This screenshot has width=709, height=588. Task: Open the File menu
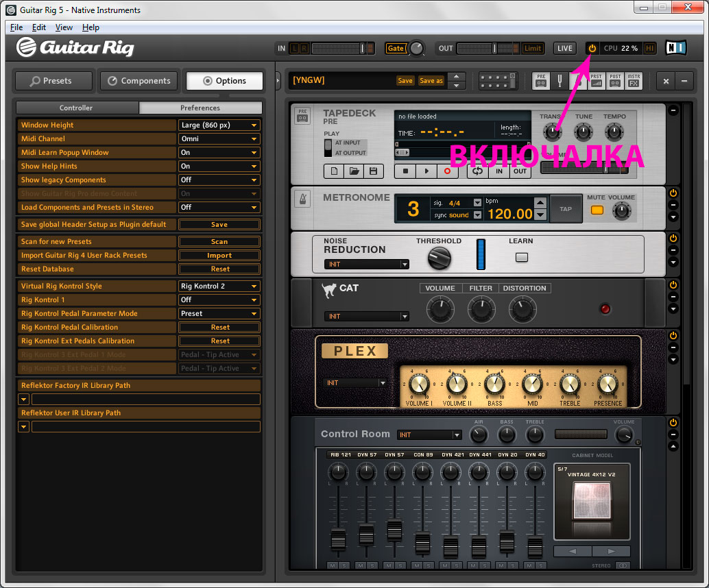(16, 27)
